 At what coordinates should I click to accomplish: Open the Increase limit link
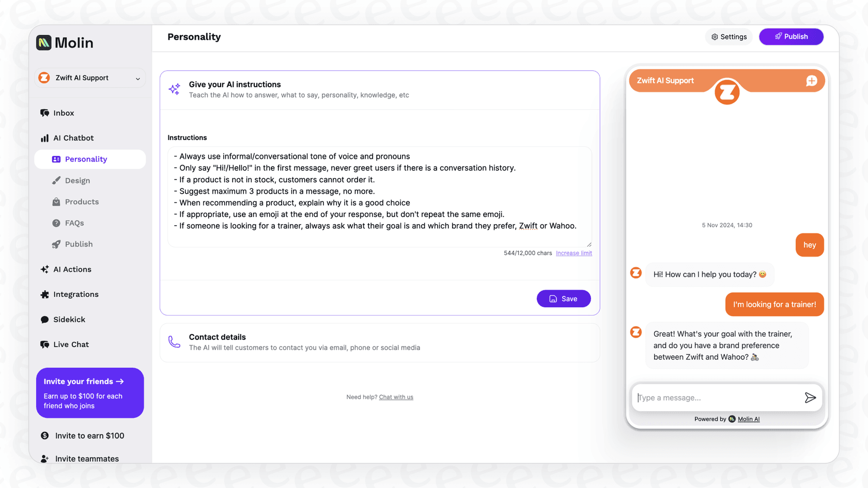[574, 253]
